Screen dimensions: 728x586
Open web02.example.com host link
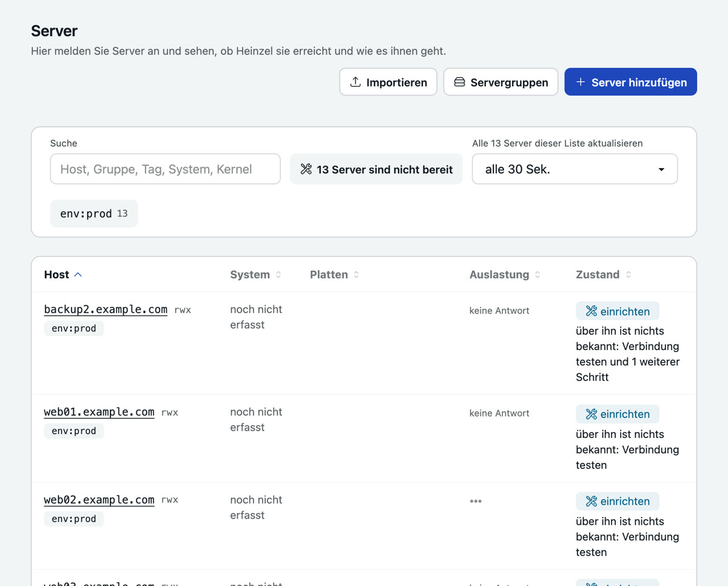[x=99, y=500]
